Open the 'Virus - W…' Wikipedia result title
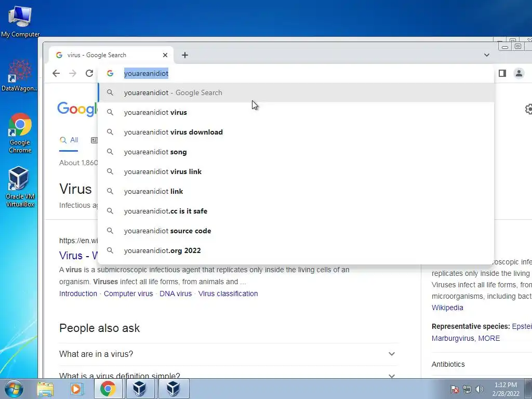532x399 pixels. [78, 255]
